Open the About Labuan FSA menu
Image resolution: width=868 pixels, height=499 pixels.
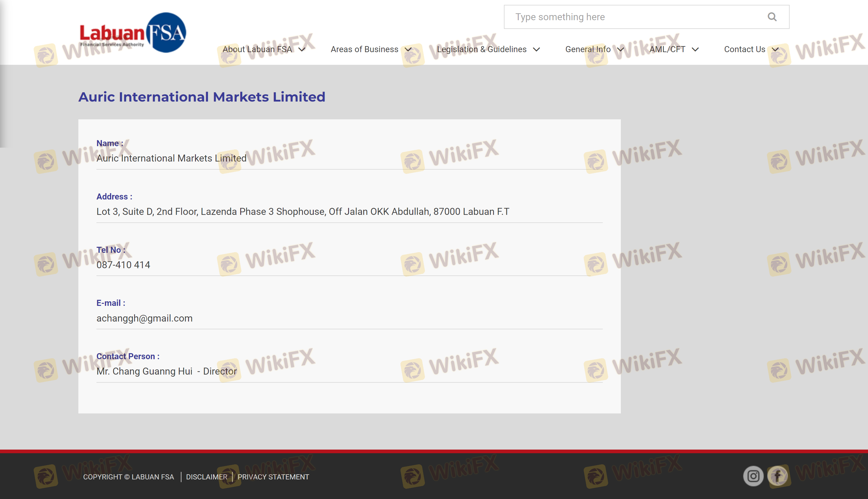point(257,49)
